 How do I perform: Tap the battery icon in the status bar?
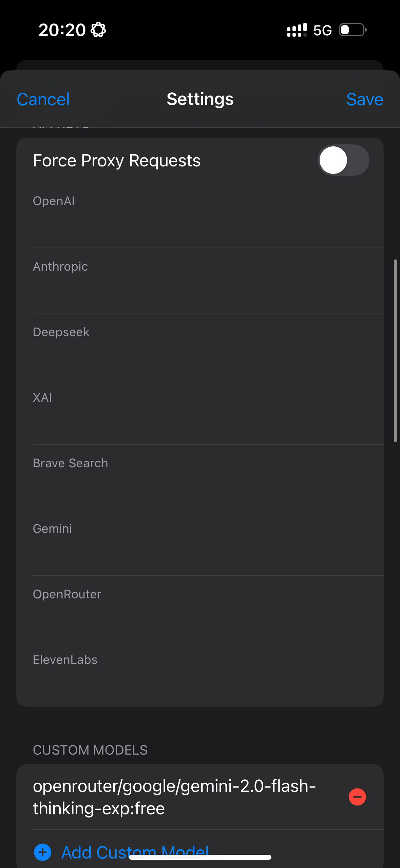[353, 30]
